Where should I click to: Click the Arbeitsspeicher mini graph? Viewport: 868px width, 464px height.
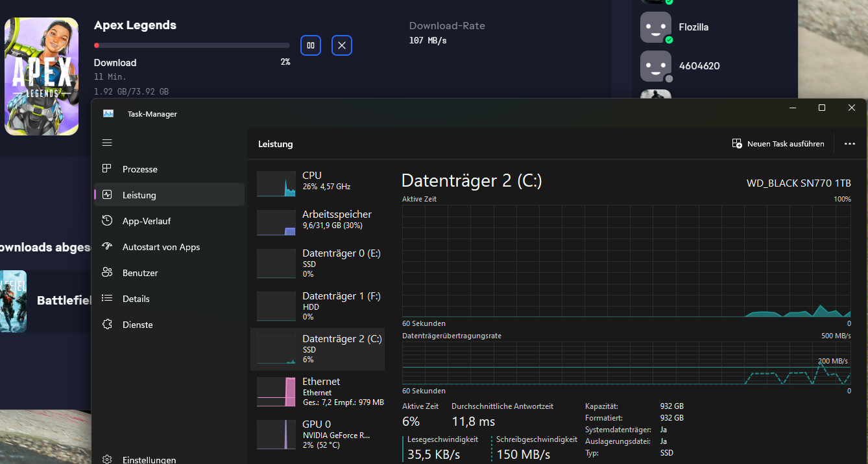pos(276,223)
